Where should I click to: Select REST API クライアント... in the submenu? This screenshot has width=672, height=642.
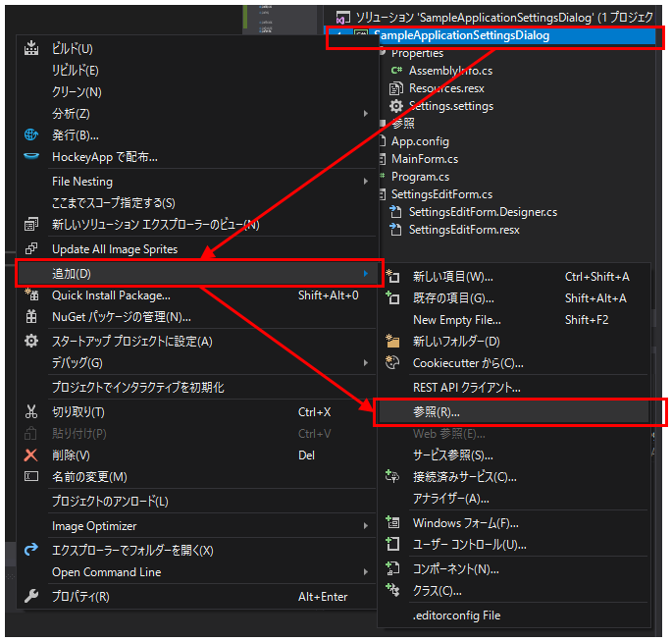tap(467, 387)
